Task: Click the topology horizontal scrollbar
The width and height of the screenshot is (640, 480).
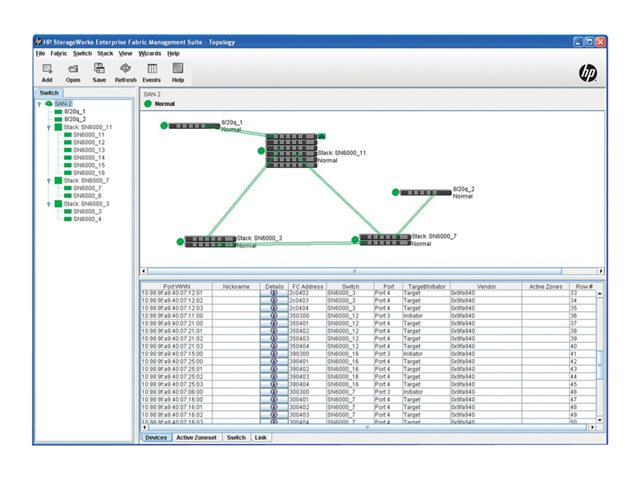Action: pos(355,270)
